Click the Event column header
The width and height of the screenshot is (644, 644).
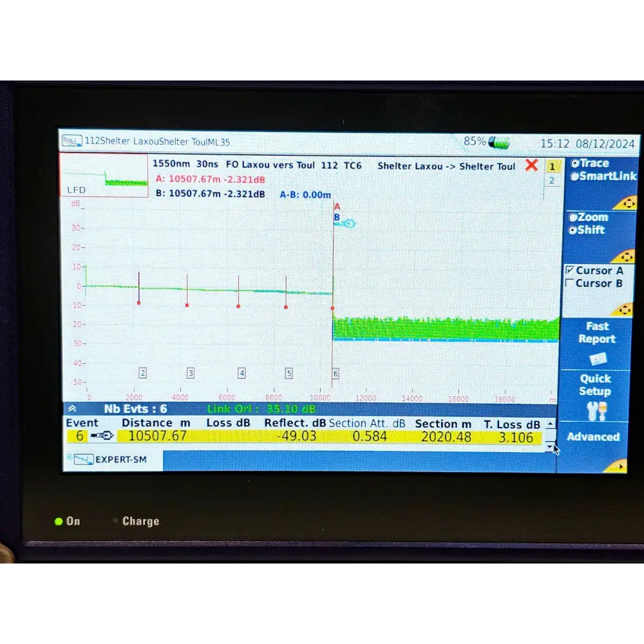point(82,422)
